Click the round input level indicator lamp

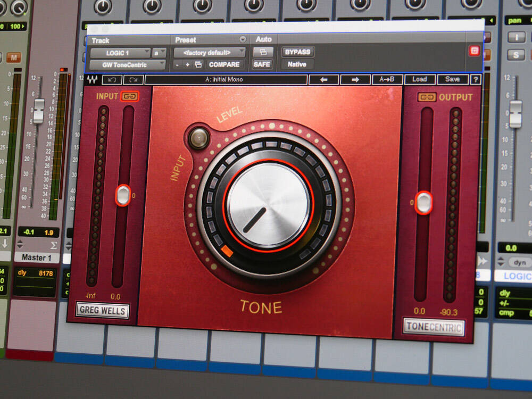click(x=199, y=138)
